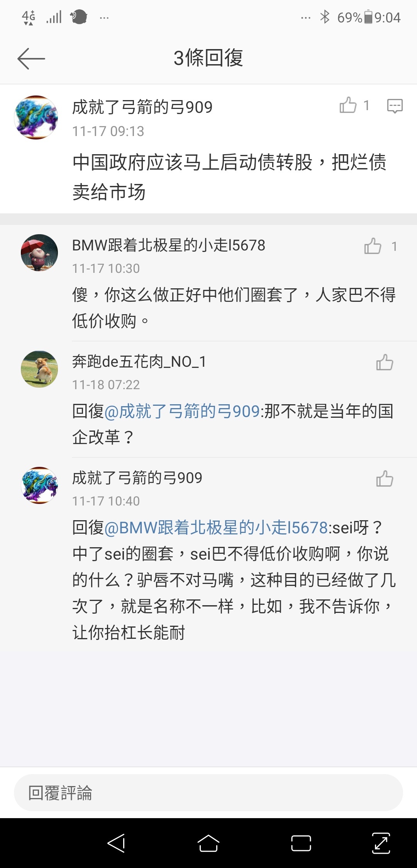The height and width of the screenshot is (868, 417).
Task: Like the 11-17 10:40 reply by 成就了弓箭的弓909
Action: 385,479
